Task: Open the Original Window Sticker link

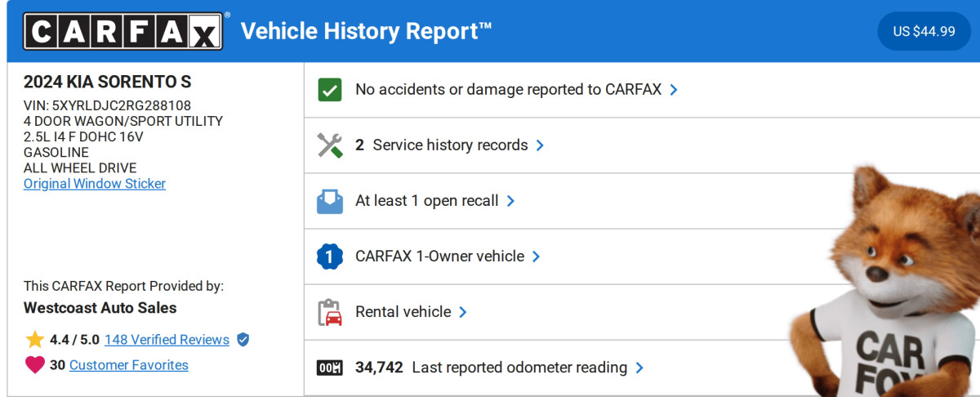Action: click(x=95, y=184)
